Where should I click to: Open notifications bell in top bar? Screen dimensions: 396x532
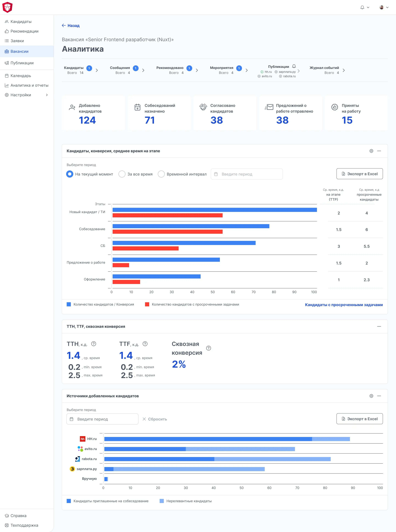pos(362,7)
